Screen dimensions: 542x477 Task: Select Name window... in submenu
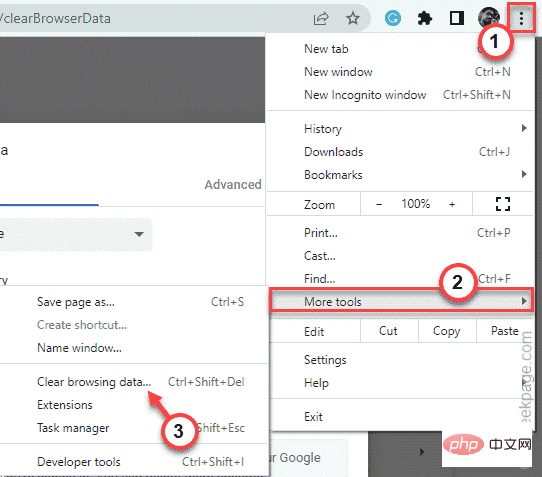(134, 348)
